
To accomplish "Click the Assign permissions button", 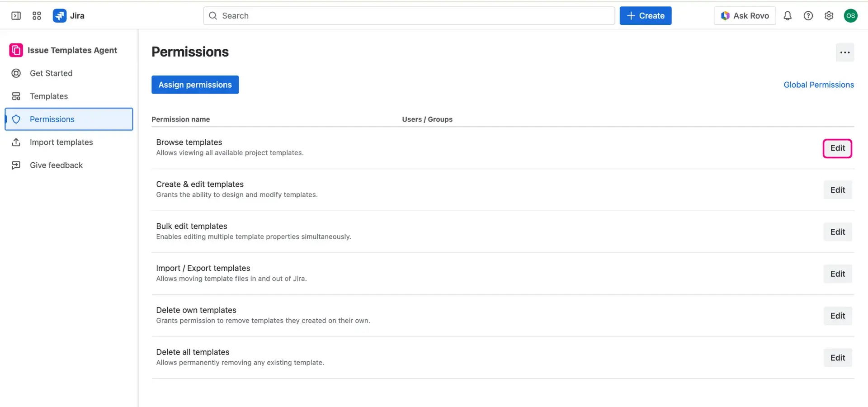I will 195,85.
